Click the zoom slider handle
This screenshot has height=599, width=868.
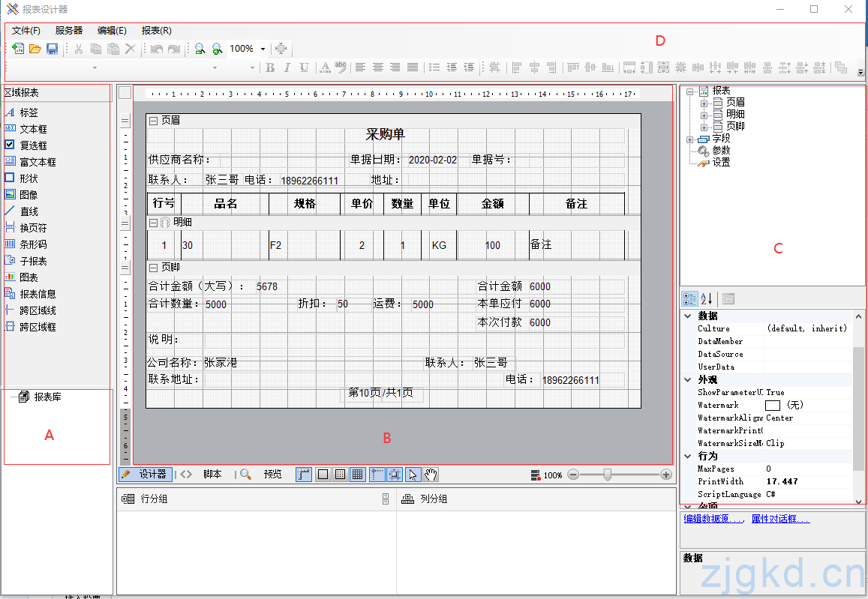607,475
